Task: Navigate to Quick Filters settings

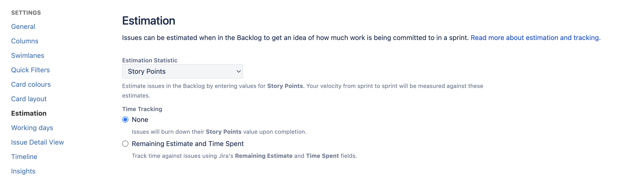Action: 30,70
